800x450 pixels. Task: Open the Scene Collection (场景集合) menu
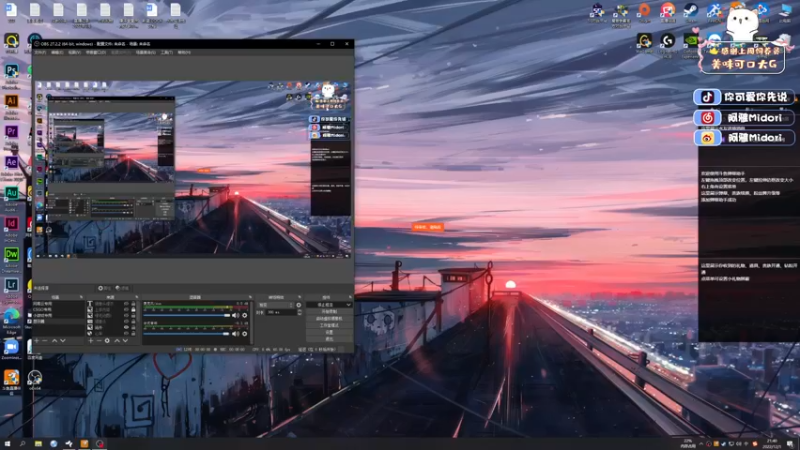click(x=145, y=52)
